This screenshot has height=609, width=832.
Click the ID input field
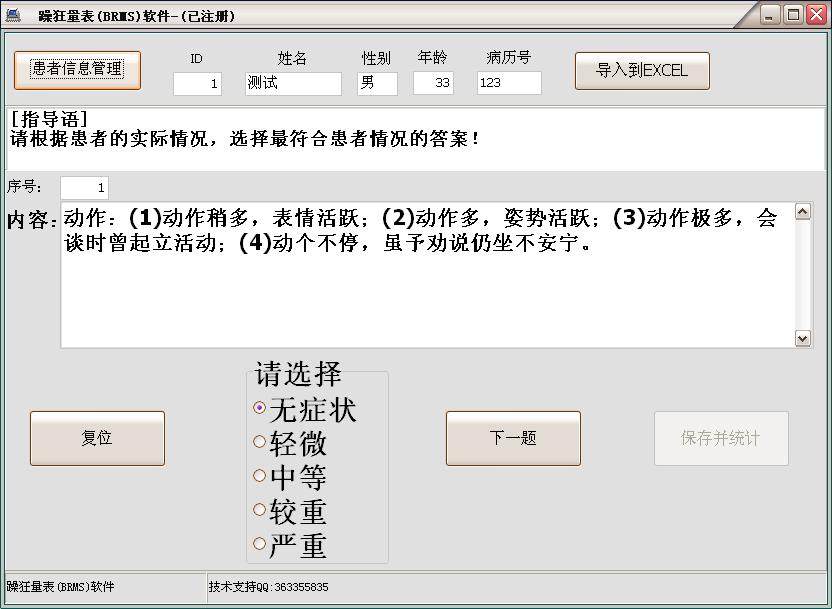[x=197, y=84]
